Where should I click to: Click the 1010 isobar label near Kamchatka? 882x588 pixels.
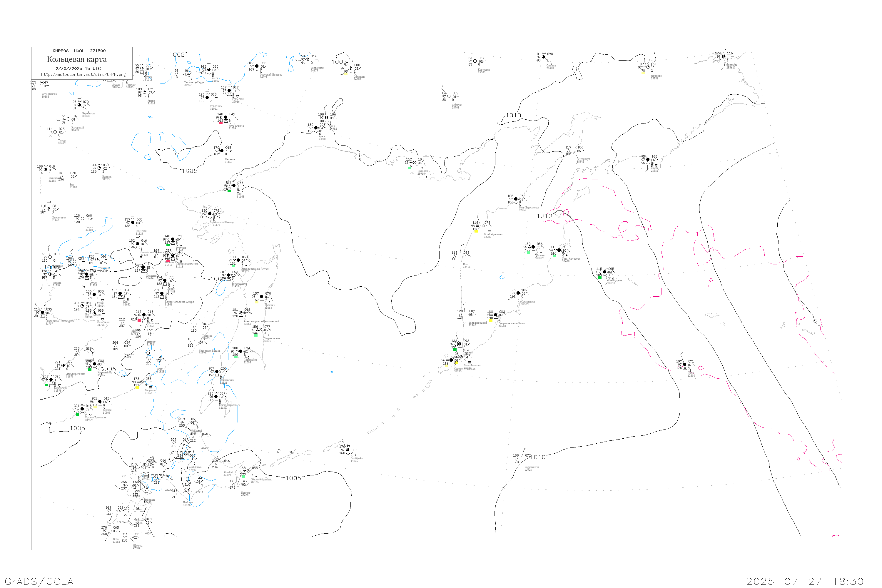[x=544, y=216]
